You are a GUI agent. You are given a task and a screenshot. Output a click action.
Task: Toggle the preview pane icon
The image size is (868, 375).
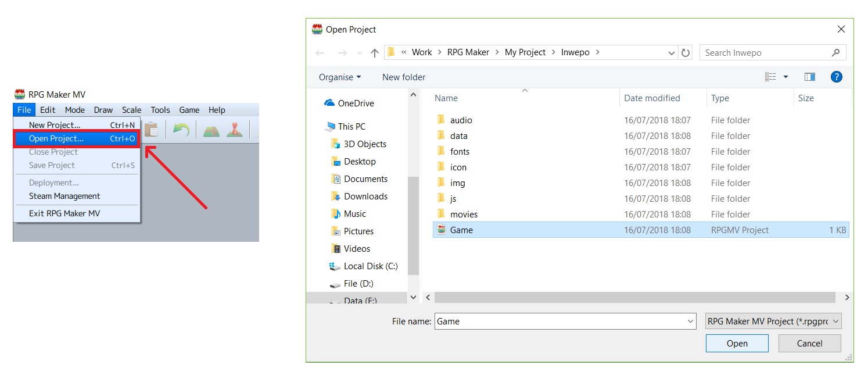click(x=810, y=77)
